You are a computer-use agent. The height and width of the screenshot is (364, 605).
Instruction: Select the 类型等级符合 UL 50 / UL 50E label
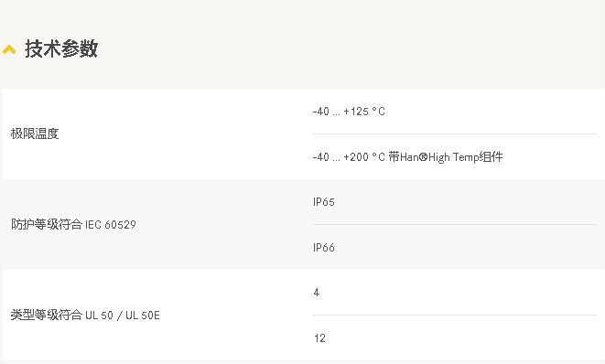tap(85, 315)
